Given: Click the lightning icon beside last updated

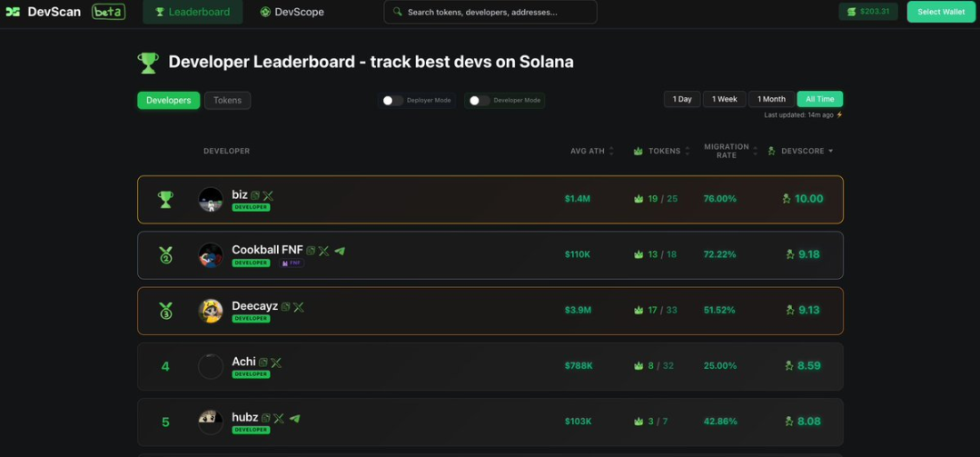Looking at the screenshot, I should (839, 115).
